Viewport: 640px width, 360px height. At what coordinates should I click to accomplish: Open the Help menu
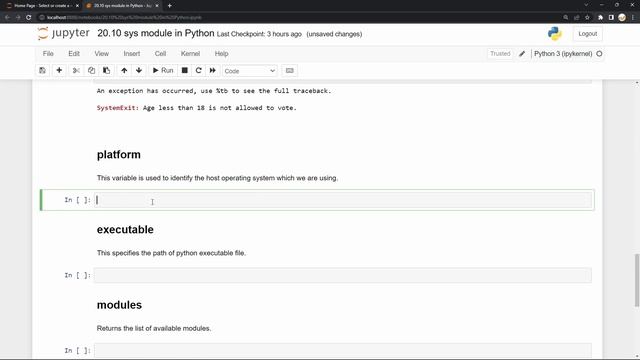click(x=221, y=53)
